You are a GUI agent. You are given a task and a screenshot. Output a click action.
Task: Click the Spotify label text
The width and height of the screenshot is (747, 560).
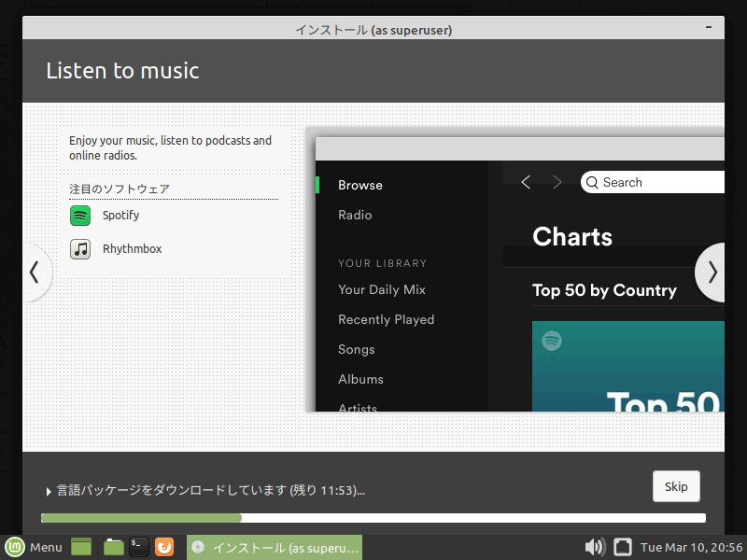(121, 216)
